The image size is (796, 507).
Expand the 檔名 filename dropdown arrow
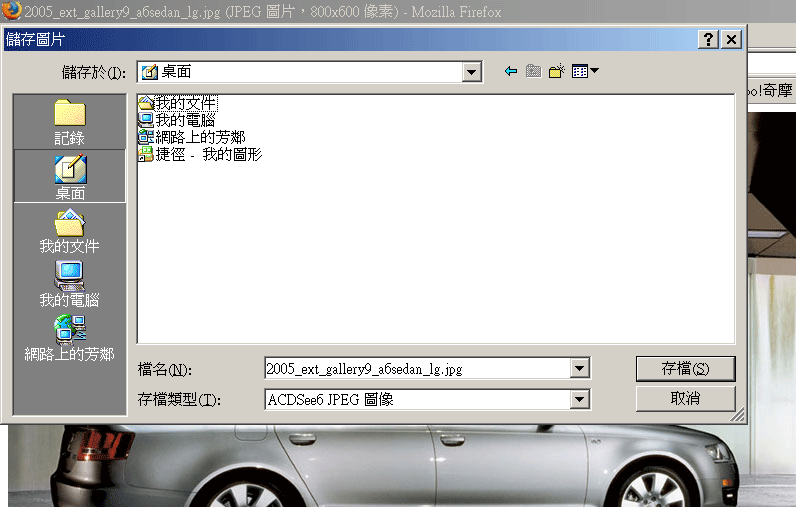[x=579, y=369]
